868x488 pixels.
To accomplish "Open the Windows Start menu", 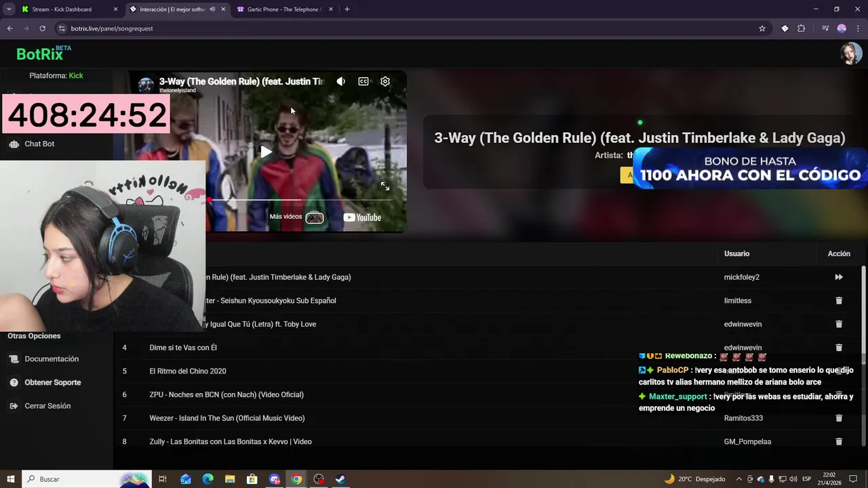I will [x=10, y=479].
